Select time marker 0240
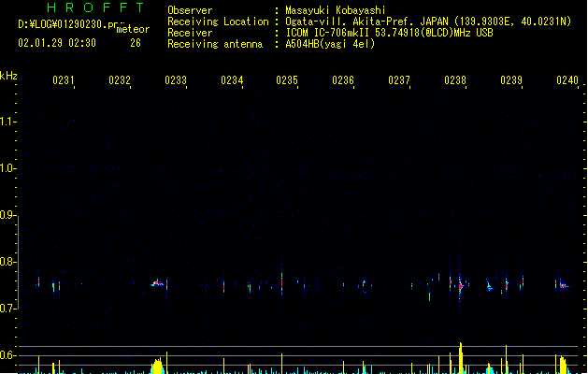This screenshot has height=374, width=588. tap(567, 80)
